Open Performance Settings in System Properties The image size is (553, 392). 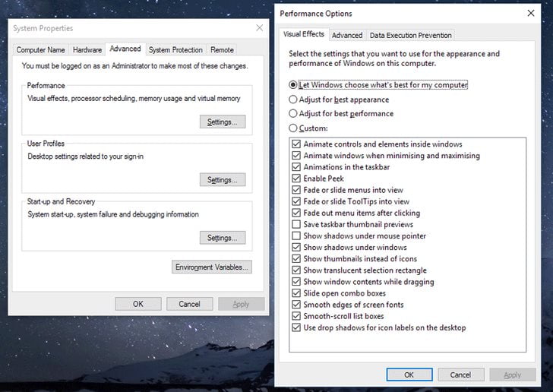tap(222, 122)
